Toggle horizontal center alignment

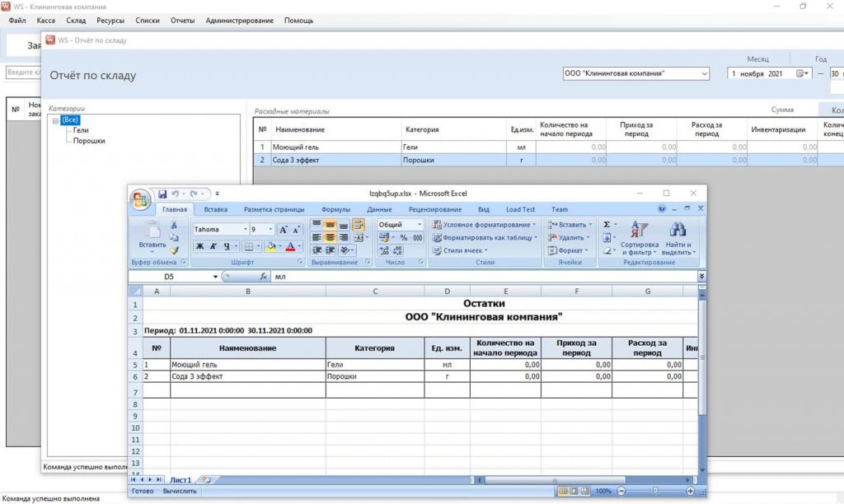click(x=330, y=237)
